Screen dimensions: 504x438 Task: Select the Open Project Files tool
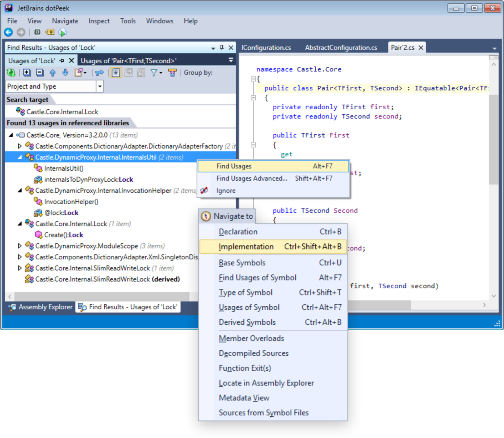click(x=99, y=73)
